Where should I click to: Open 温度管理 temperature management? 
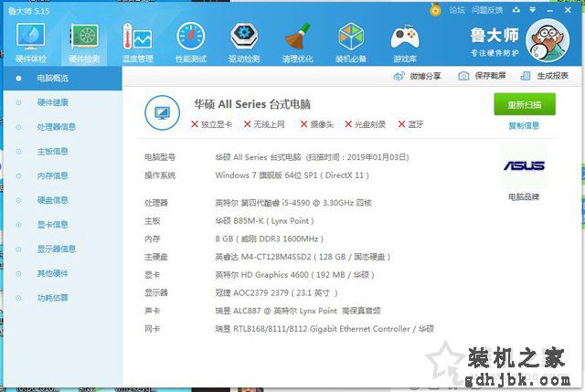click(x=137, y=42)
